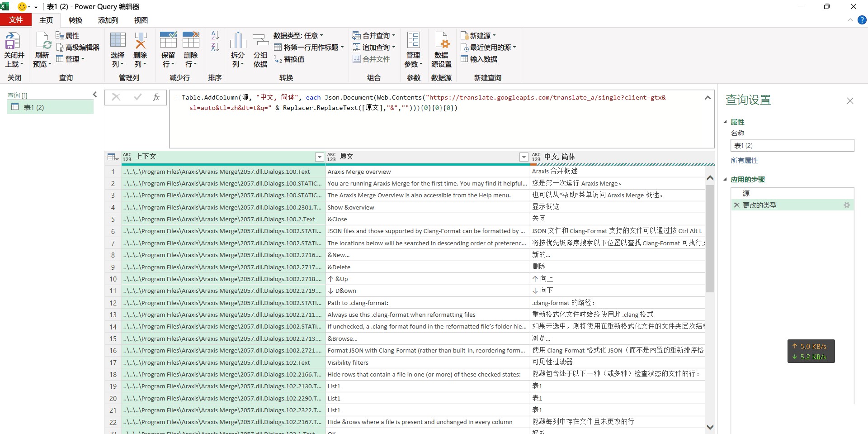Screen dimensions: 868x434
Task: Click the 管理参数 manage parameters icon
Action: click(414, 40)
